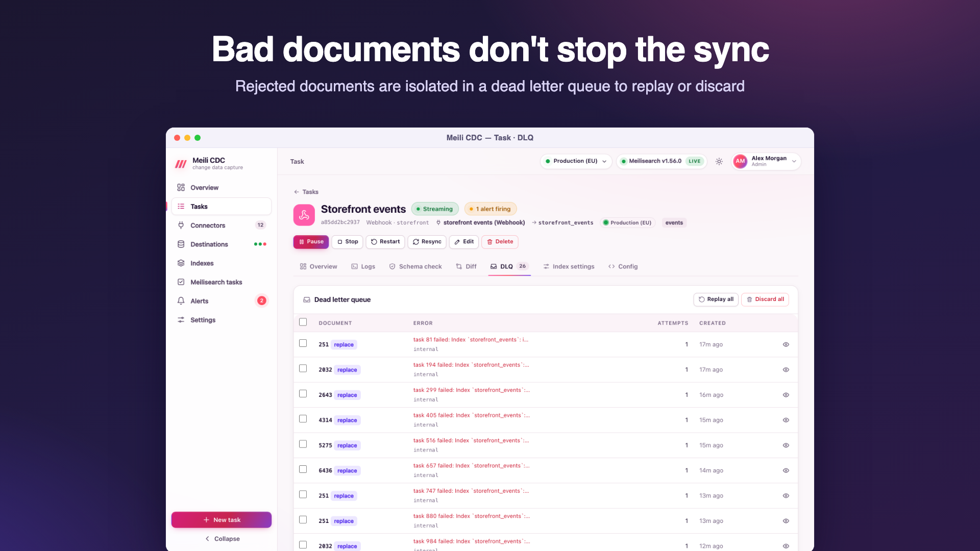The image size is (980, 551).
Task: Open eye icon for task 81 row
Action: (x=786, y=344)
